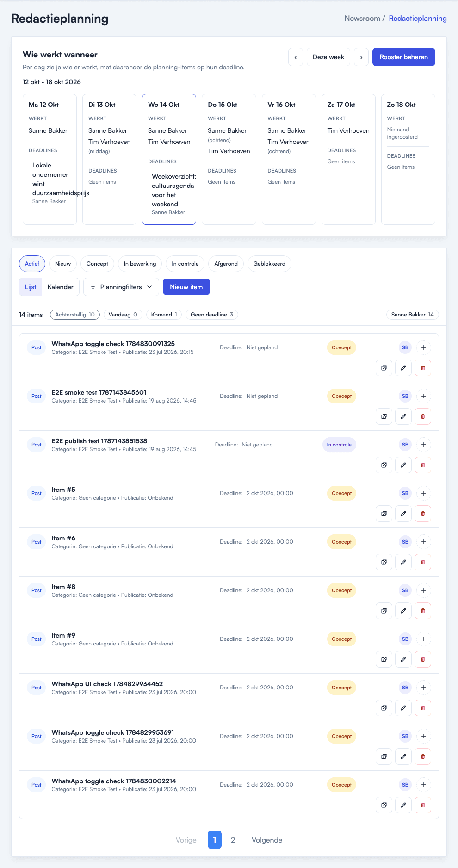Follow the Newsroom breadcrumb link
Screen dimensions: 458x868
[362, 19]
